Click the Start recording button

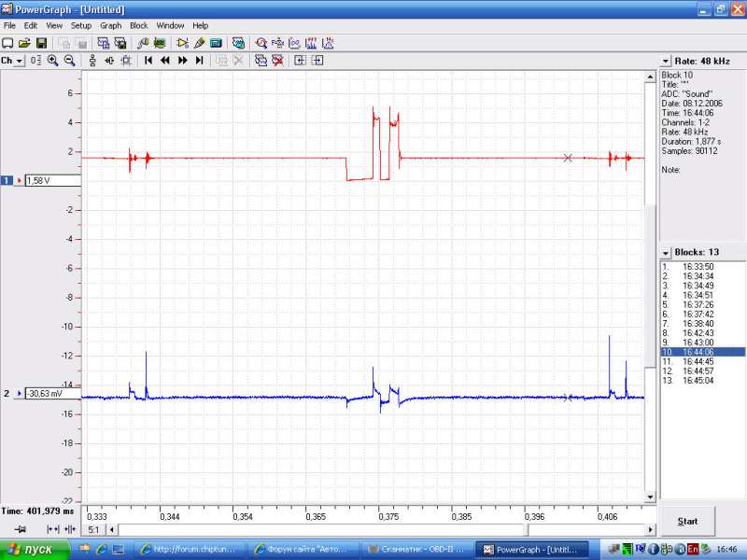pos(687,522)
